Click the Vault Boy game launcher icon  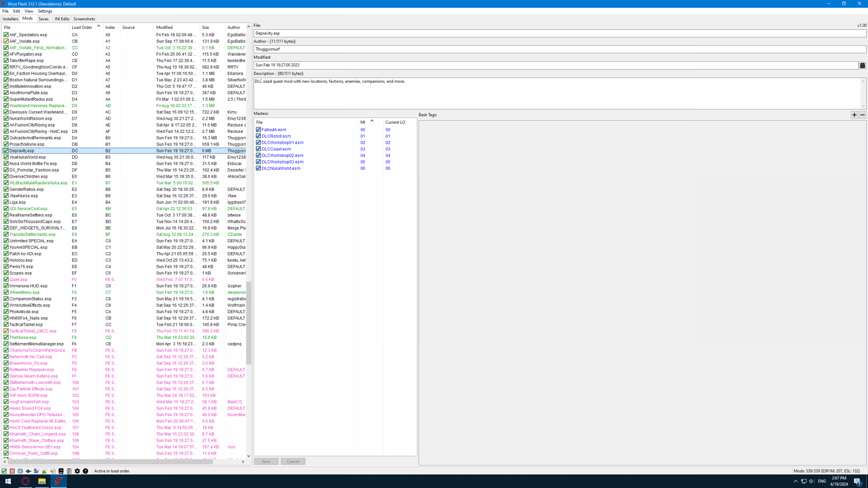coord(20,471)
